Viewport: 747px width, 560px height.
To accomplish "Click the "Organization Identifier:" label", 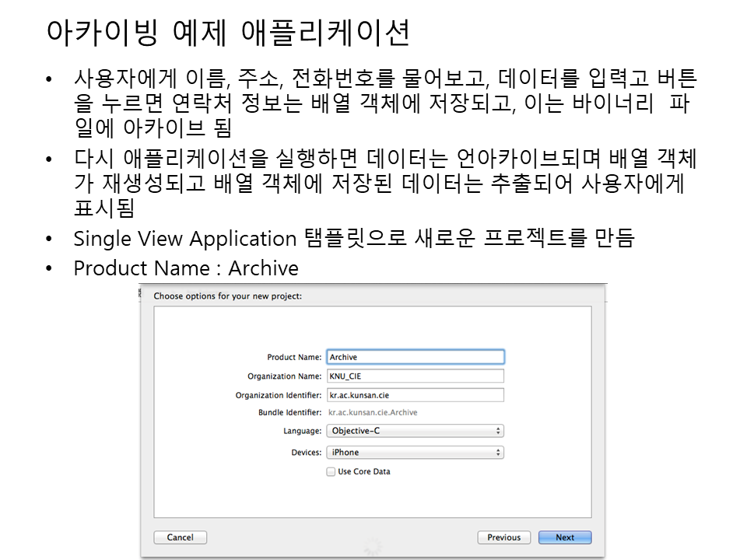I will (279, 396).
